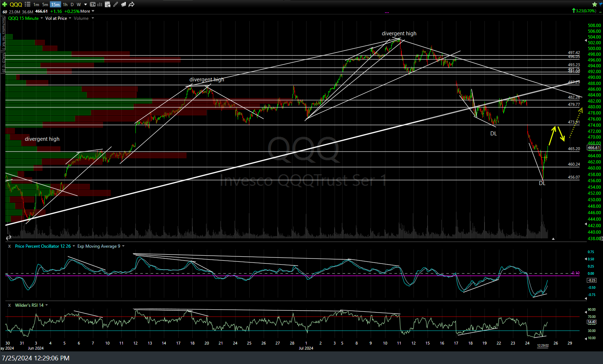The width and height of the screenshot is (603, 364).
Task: Click the DL label near July 25 low
Action: (x=542, y=183)
